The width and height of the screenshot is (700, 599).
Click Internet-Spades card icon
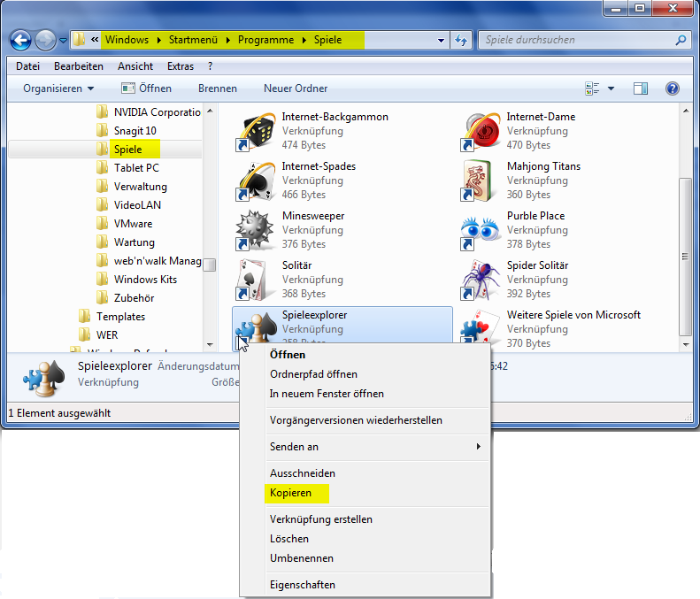coord(256,180)
